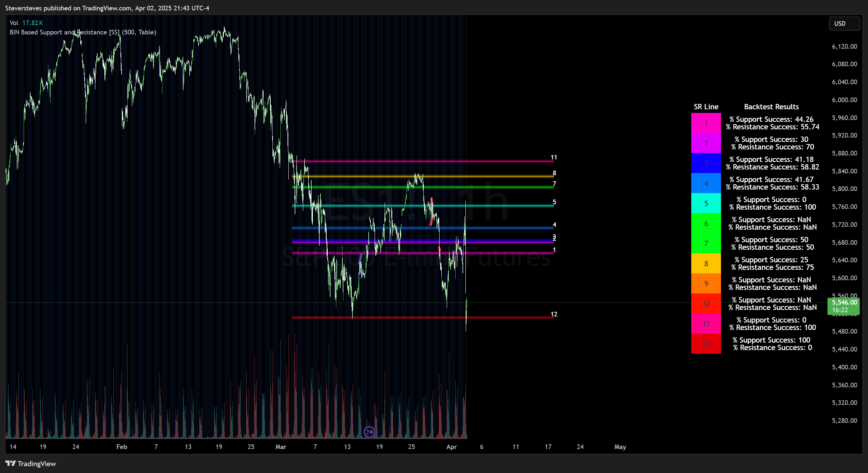Click the Backtest Results table header
The width and height of the screenshot is (868, 473).
[x=771, y=107]
